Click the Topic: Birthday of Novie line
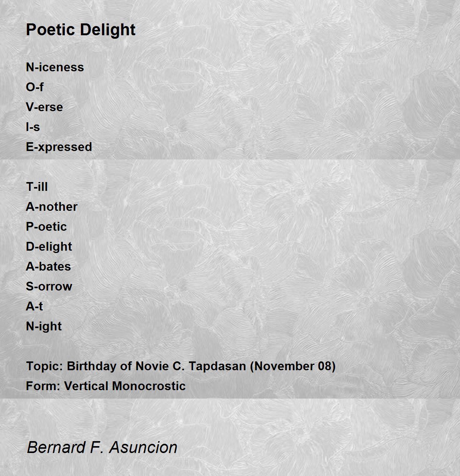The height and width of the screenshot is (476, 460). (181, 366)
